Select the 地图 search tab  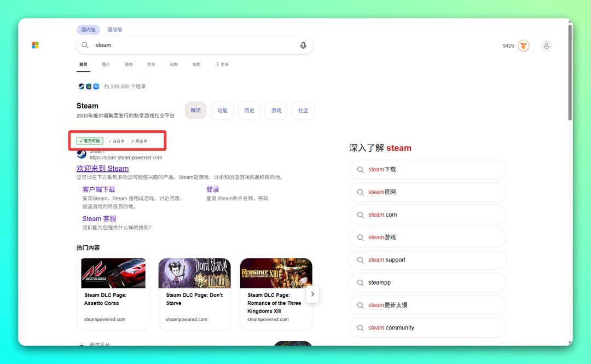tap(196, 65)
